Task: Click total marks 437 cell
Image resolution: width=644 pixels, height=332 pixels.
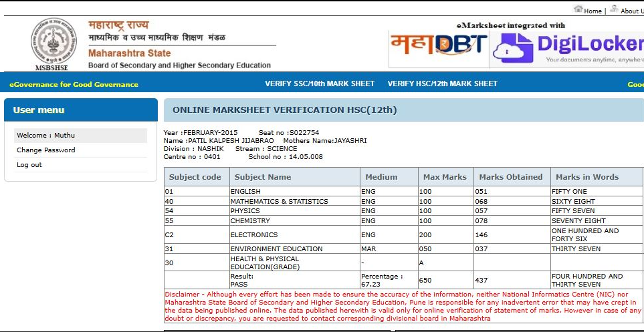Action: [512, 281]
